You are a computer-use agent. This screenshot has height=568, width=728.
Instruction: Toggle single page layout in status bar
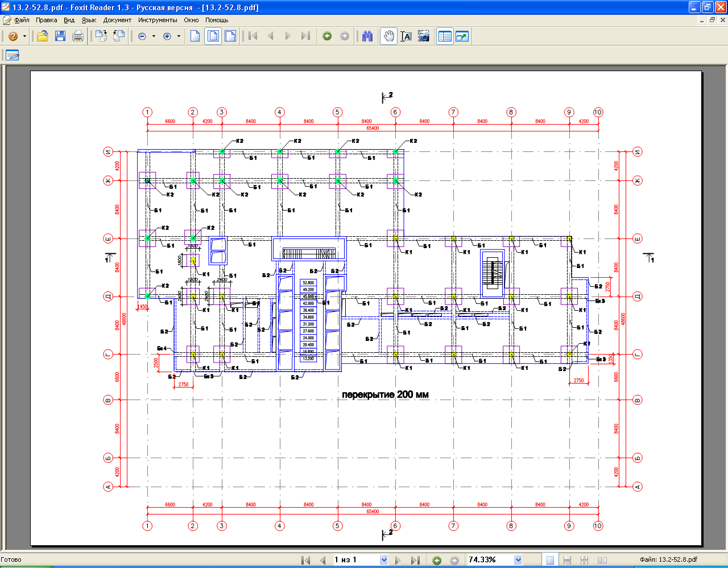[550, 560]
